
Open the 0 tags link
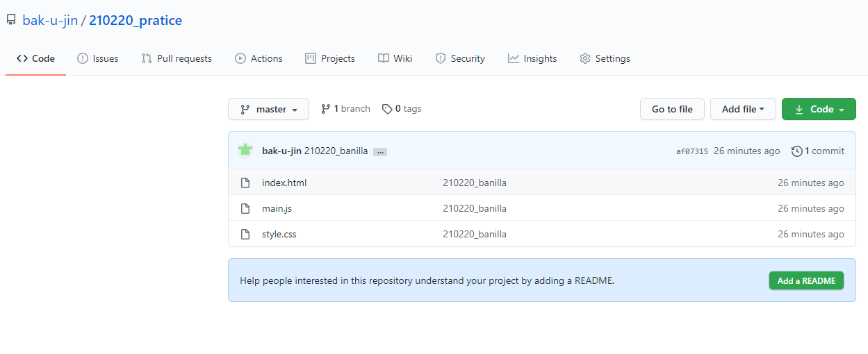(x=402, y=109)
